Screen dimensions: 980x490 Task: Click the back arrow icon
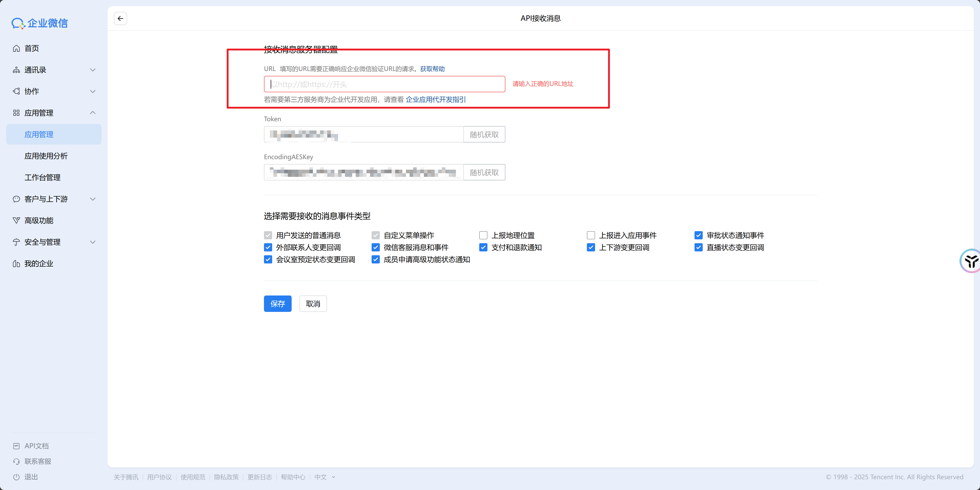[x=120, y=18]
